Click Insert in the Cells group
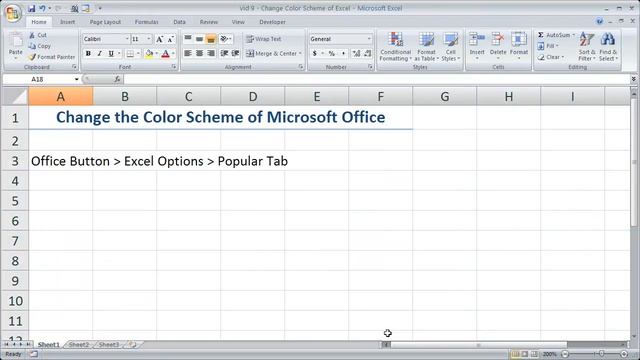The image size is (640, 360). coord(477,46)
